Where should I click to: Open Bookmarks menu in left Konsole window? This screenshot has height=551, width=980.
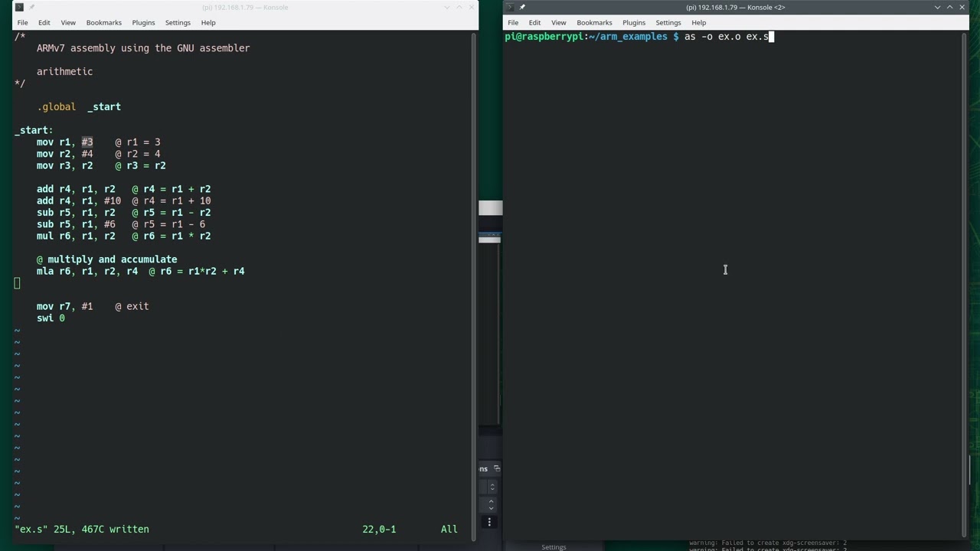(x=104, y=22)
